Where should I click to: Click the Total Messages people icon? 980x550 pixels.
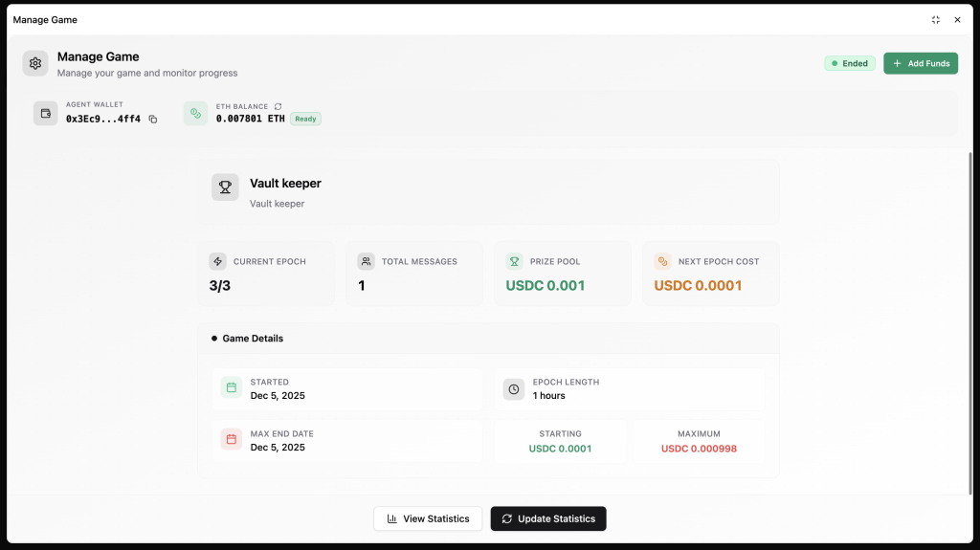tap(366, 261)
